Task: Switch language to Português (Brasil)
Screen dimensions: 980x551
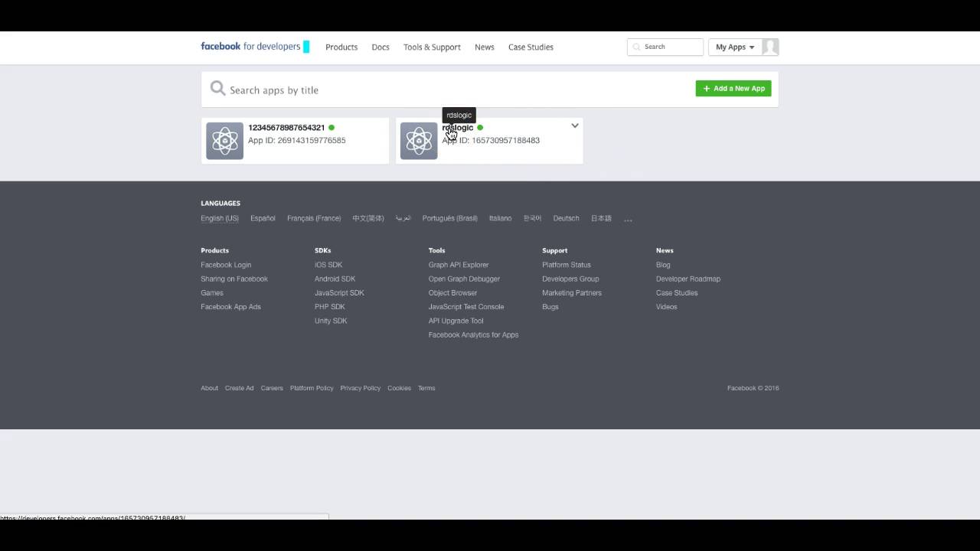Action: coord(450,218)
